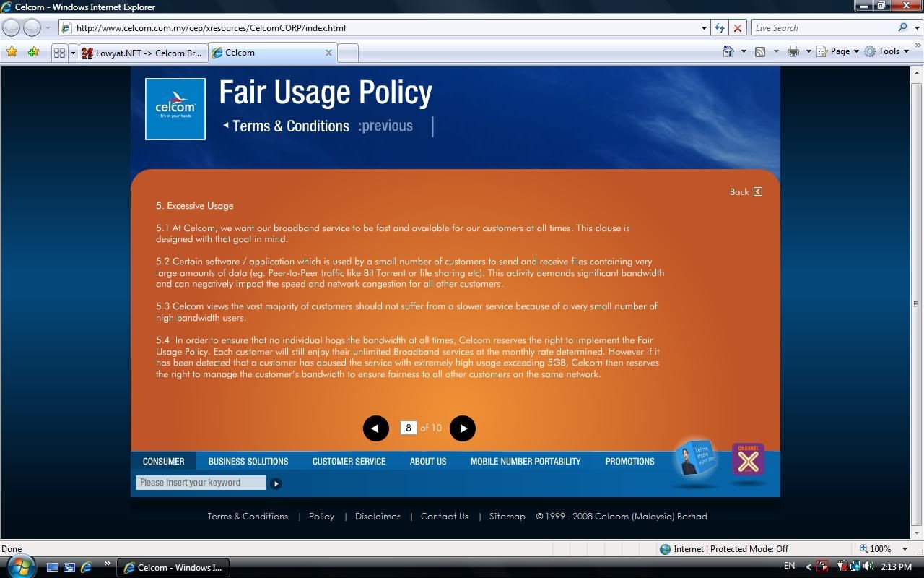Open the footer Terms & Conditions link
Screen dimensions: 924x578
pos(248,517)
